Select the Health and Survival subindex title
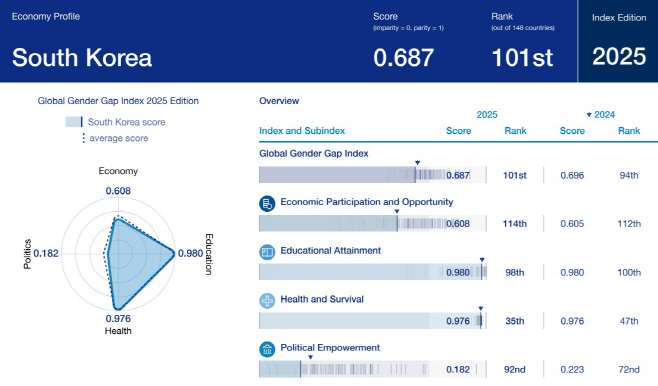The height and width of the screenshot is (386, 658). pos(322,299)
